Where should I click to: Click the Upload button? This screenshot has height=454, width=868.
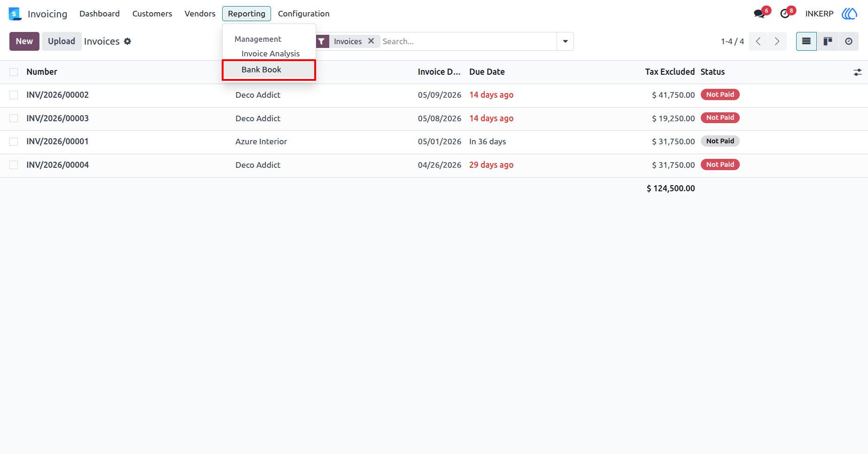click(62, 41)
